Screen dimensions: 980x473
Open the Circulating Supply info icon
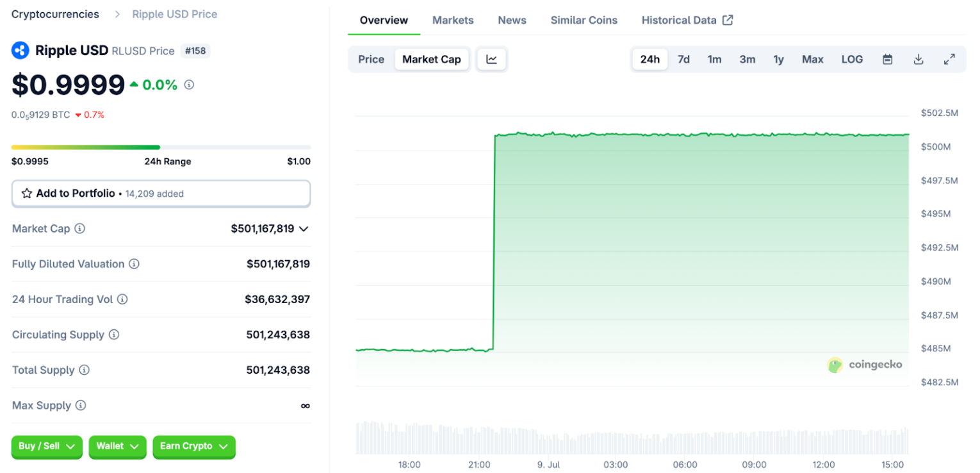point(114,335)
